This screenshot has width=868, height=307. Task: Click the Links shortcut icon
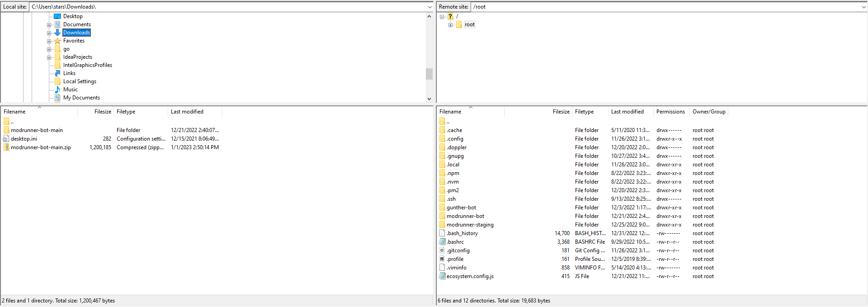(57, 73)
